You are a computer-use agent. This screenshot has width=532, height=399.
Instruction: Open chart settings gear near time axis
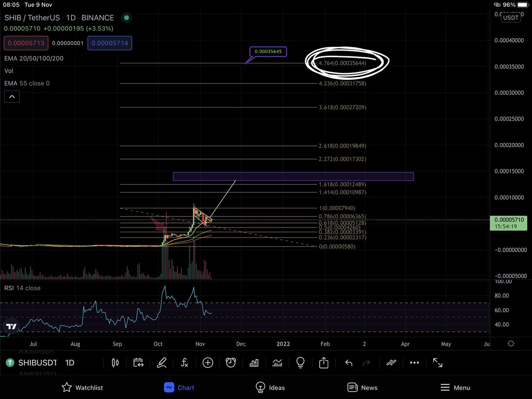tap(511, 344)
